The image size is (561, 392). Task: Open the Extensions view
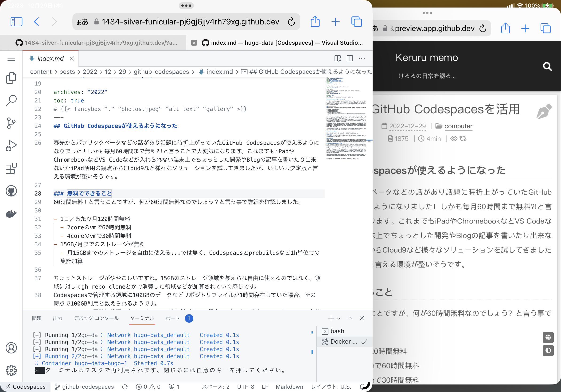click(x=11, y=168)
